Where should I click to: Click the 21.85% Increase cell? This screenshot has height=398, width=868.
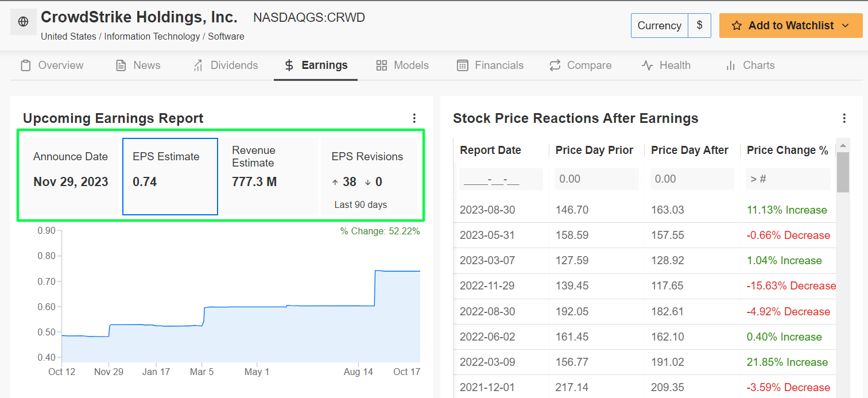(787, 362)
